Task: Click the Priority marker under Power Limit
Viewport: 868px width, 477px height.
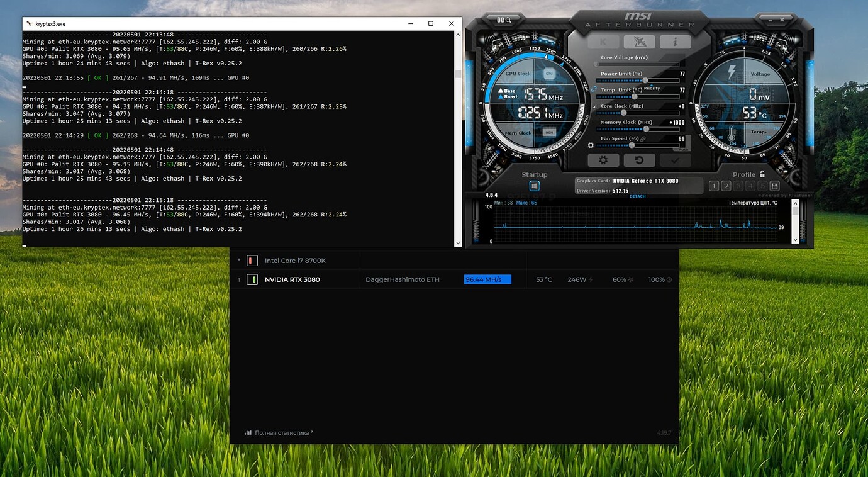Action: (652, 89)
